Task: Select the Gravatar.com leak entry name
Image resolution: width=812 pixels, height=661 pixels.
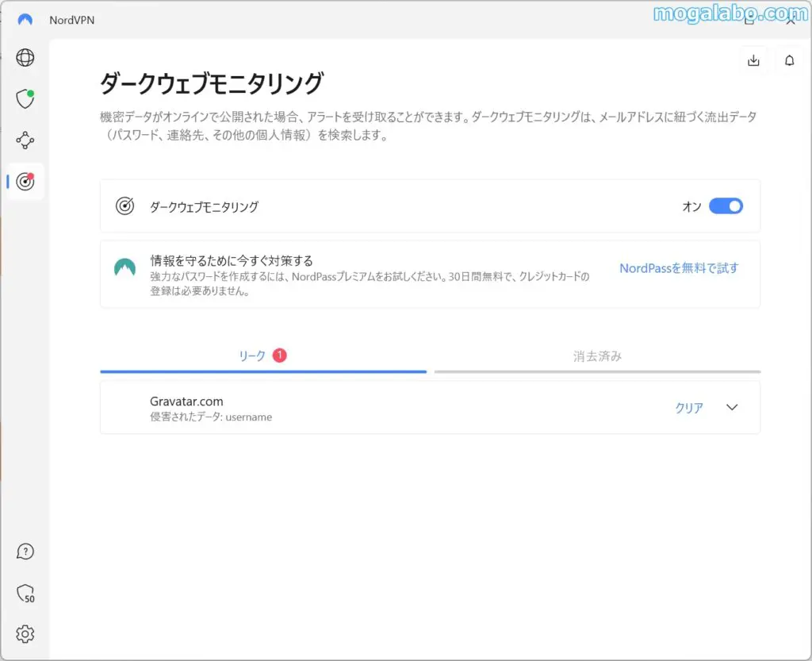Action: (x=186, y=402)
